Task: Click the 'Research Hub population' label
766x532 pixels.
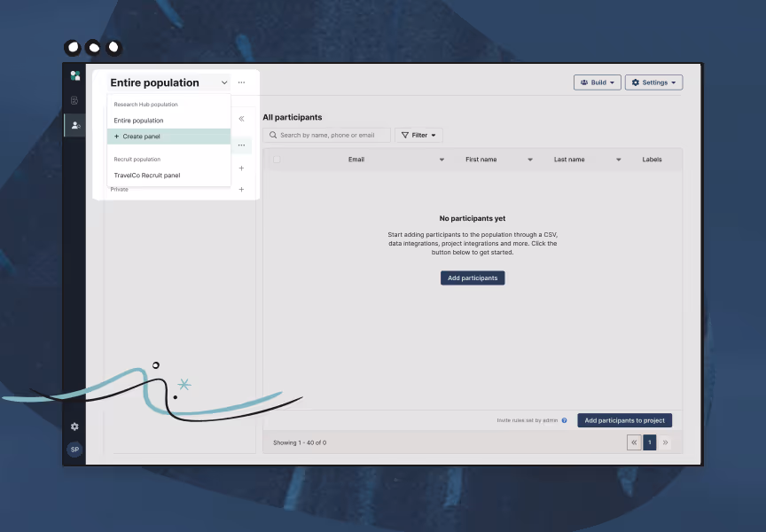Action: pos(145,105)
